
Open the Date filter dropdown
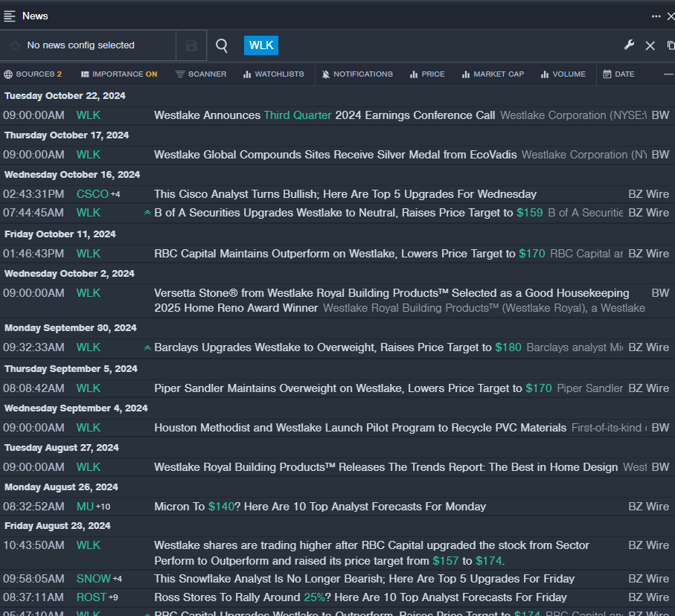(x=618, y=74)
